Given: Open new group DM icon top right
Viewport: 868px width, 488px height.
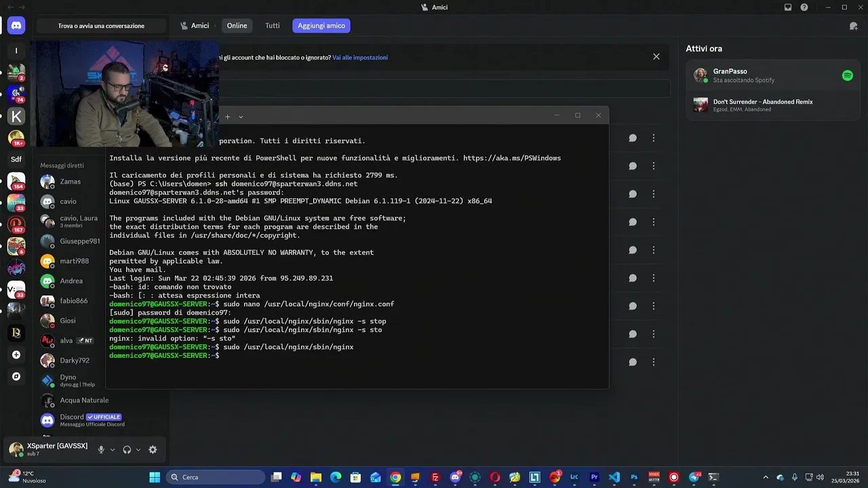Looking at the screenshot, I should pyautogui.click(x=853, y=26).
